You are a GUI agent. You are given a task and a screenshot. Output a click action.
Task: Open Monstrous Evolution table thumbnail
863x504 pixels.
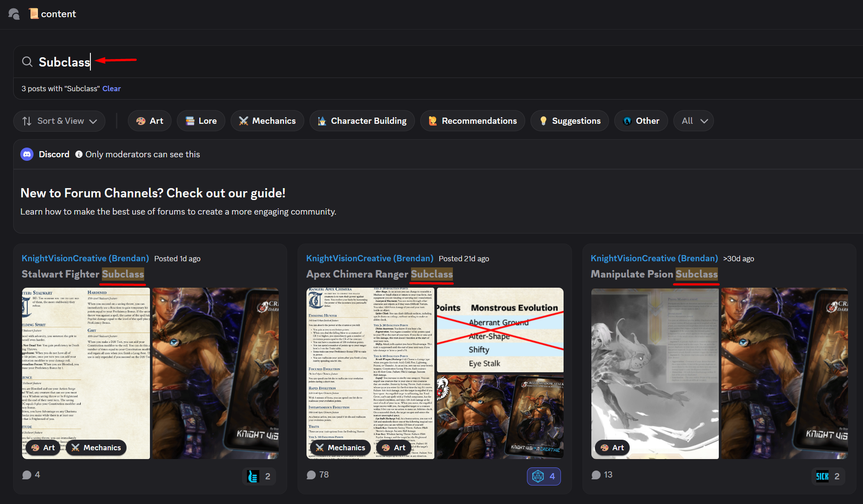click(x=500, y=330)
